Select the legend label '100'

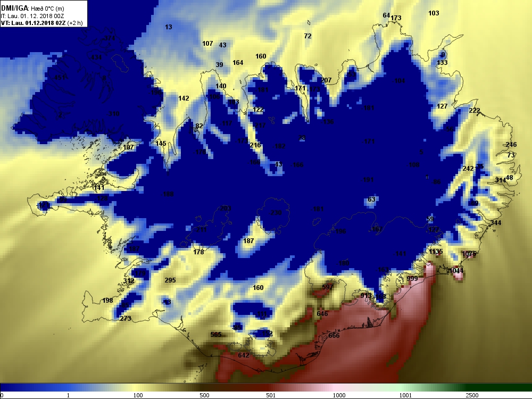click(x=138, y=395)
